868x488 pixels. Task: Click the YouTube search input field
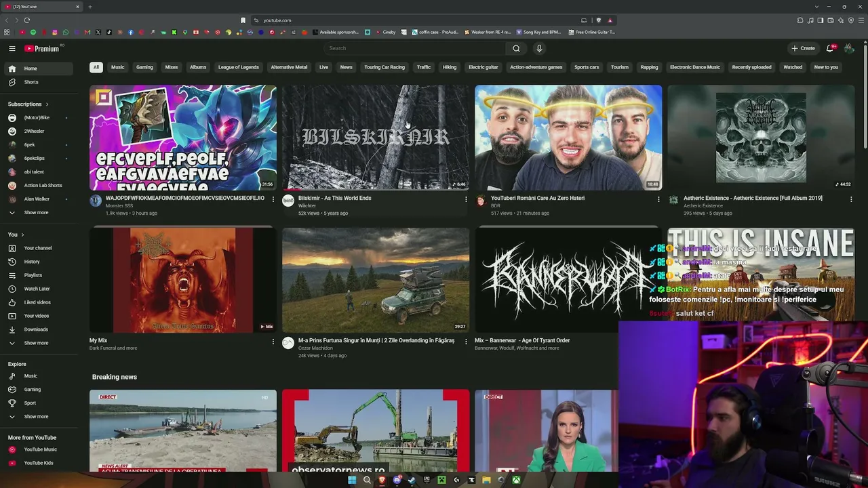coord(414,48)
